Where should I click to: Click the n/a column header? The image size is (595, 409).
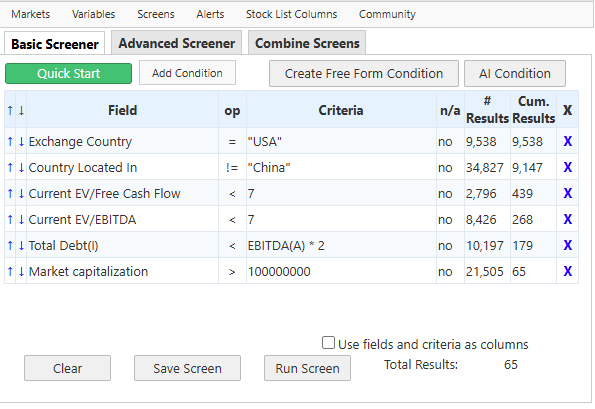(x=450, y=110)
